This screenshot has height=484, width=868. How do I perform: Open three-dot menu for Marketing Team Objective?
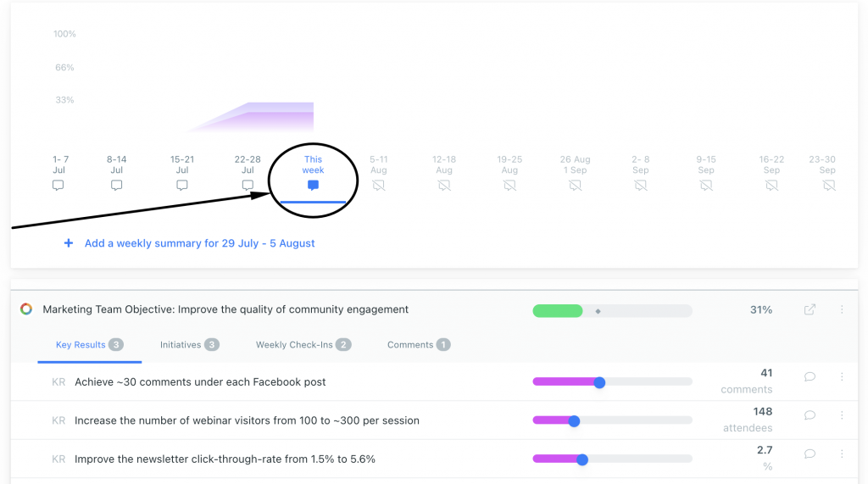pyautogui.click(x=842, y=309)
